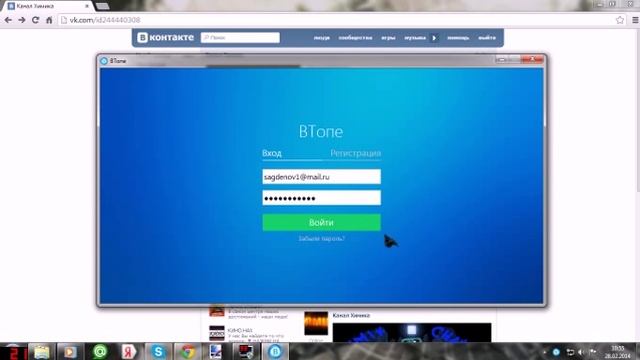Click the КИНО.НАХ community thumbnail

(x=217, y=333)
